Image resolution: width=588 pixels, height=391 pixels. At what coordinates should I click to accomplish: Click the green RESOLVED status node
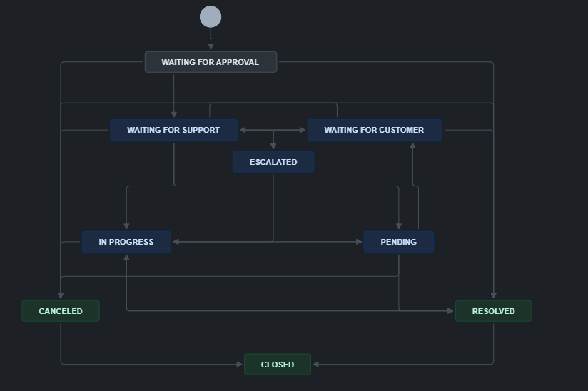494,311
